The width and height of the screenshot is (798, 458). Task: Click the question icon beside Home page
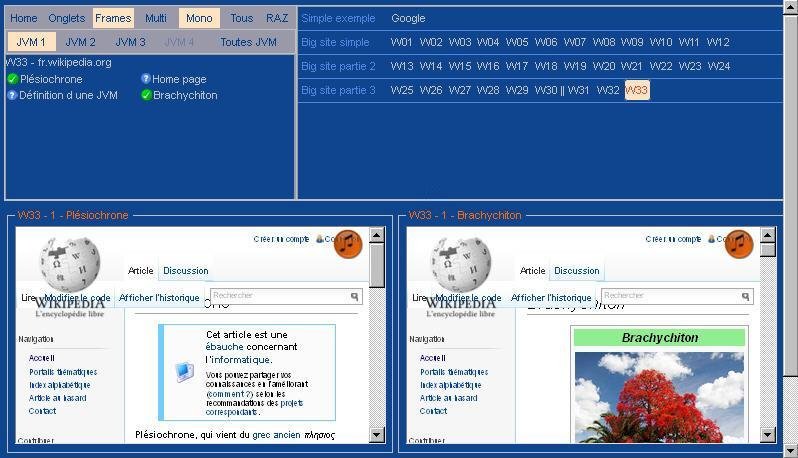point(146,79)
